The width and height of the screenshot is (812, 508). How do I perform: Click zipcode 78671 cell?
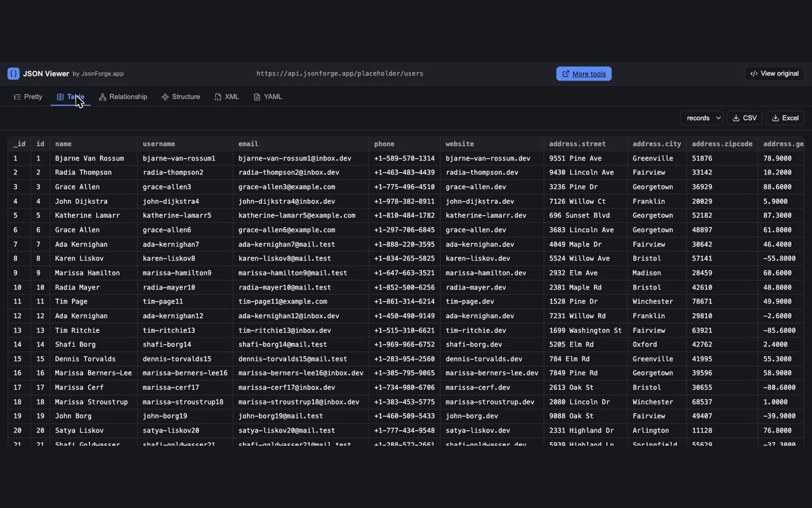[722, 302]
